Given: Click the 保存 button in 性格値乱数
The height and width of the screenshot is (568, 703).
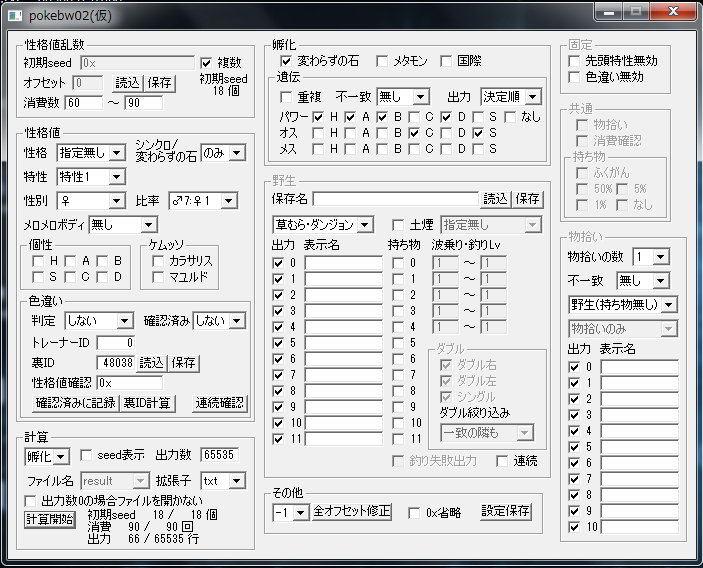Looking at the screenshot, I should tap(159, 83).
